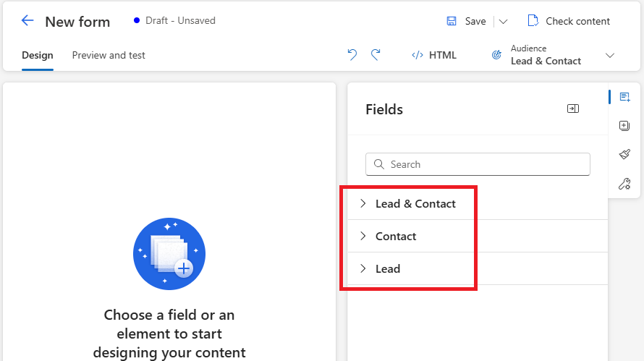The height and width of the screenshot is (361, 644).
Task: Open the Audience Lead & Contact dropdown
Action: pos(554,55)
